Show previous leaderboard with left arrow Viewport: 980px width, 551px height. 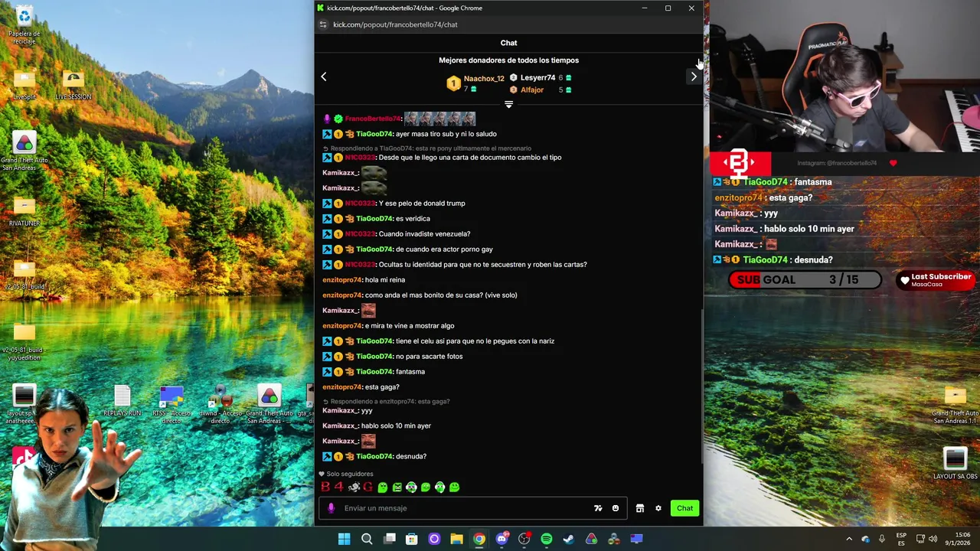click(324, 77)
